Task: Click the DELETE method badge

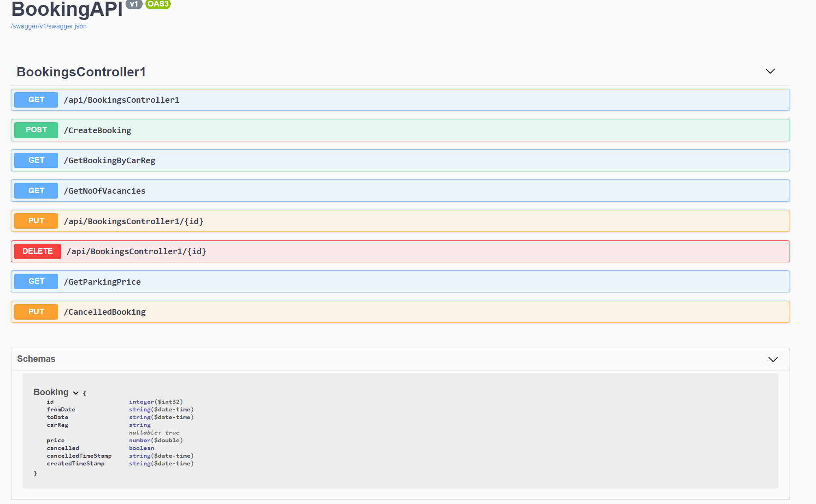Action: click(37, 251)
